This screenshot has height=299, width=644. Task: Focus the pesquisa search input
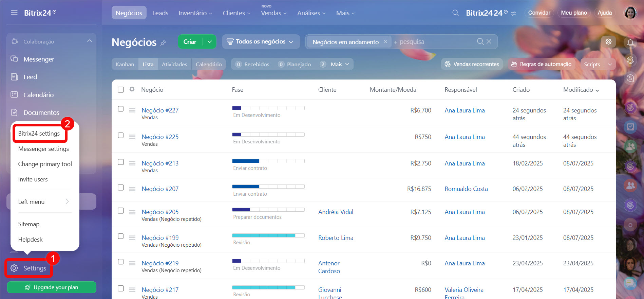pyautogui.click(x=434, y=41)
